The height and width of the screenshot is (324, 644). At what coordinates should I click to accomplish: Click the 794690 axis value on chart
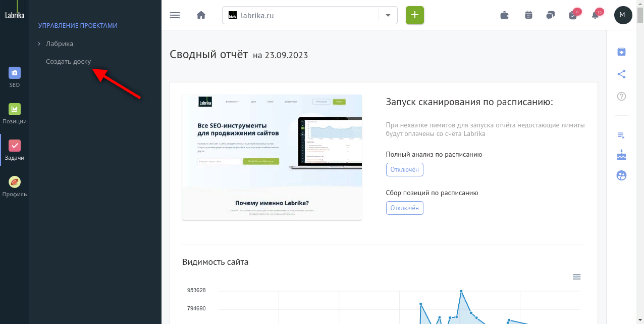[x=196, y=308]
